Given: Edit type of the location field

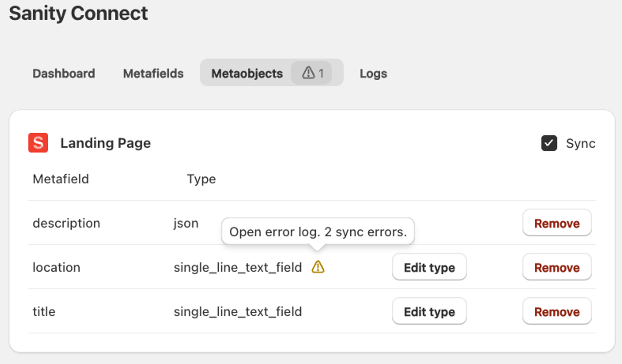Looking at the screenshot, I should [x=429, y=267].
